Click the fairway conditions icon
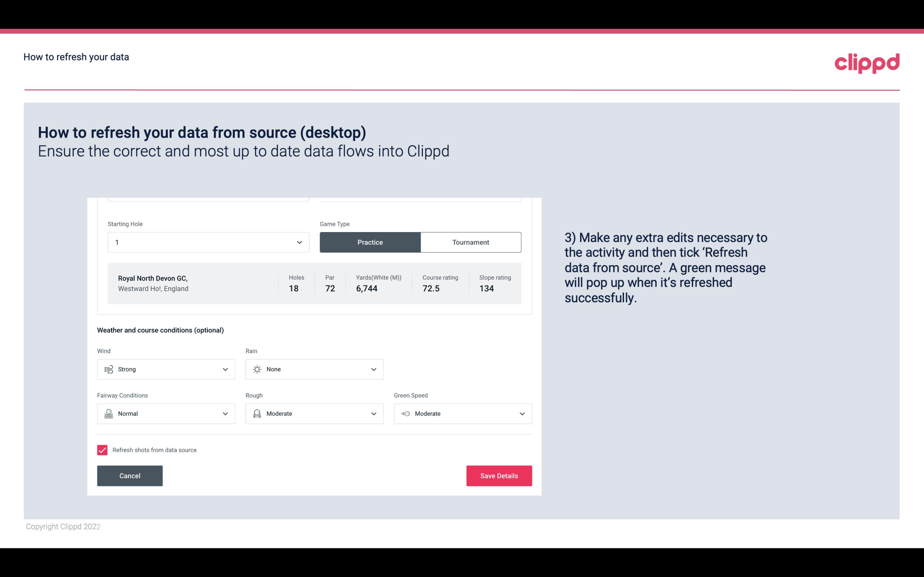 pyautogui.click(x=108, y=413)
